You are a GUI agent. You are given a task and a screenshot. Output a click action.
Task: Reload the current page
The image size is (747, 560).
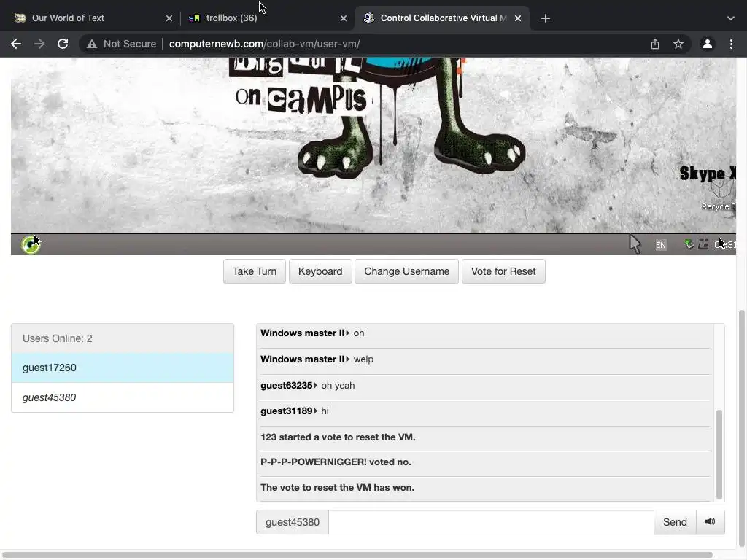click(63, 44)
